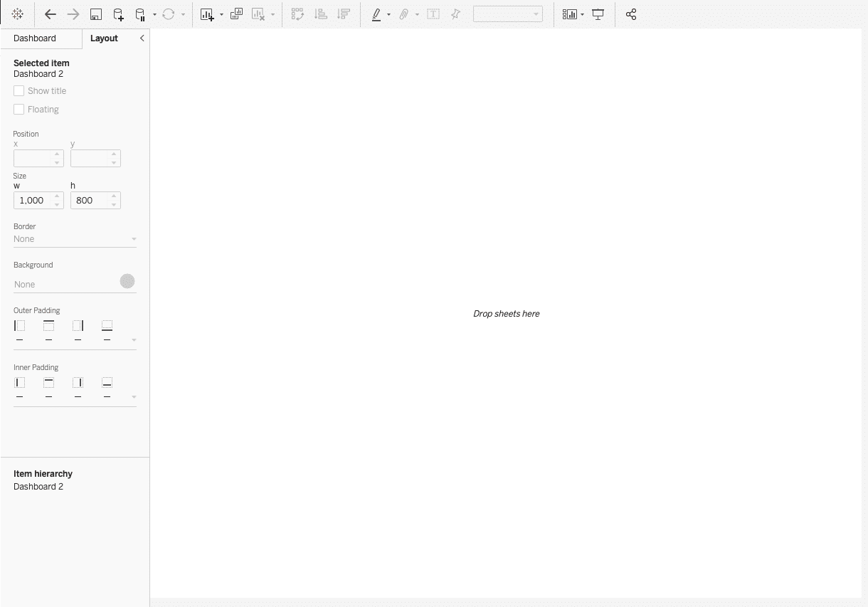Click the Background color swatch circle

[127, 281]
